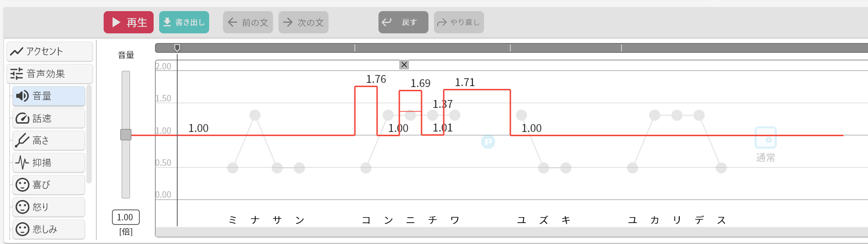Select the 音量 volume speaker icon
This screenshot has height=244, width=868.
tap(22, 96)
